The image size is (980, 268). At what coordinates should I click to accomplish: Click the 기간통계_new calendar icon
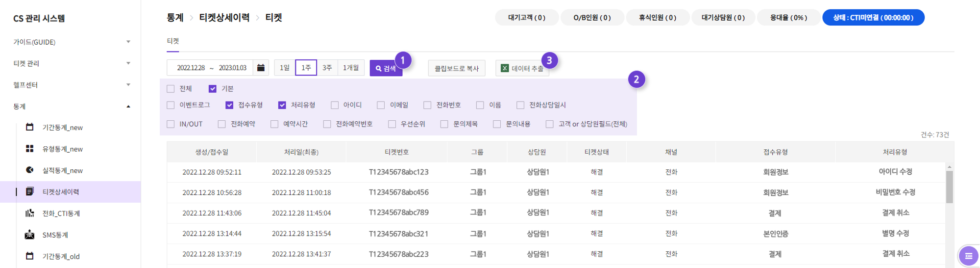click(x=30, y=127)
